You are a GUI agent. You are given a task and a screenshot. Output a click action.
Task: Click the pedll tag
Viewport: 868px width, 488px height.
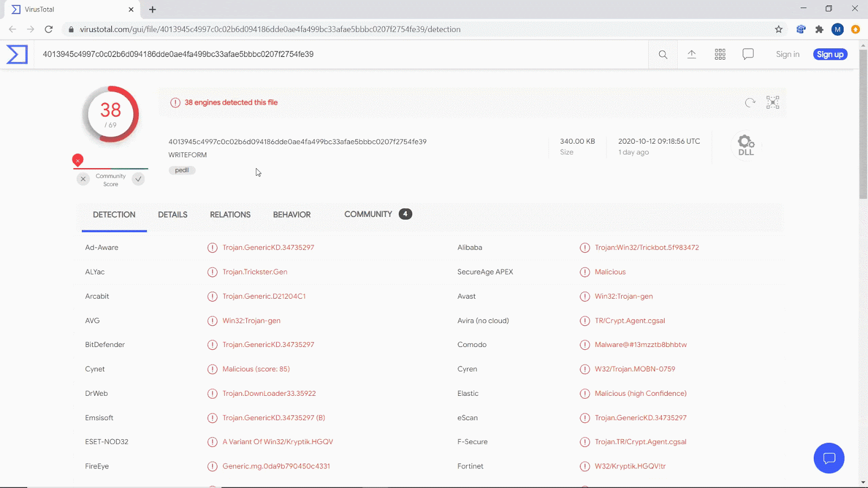coord(182,170)
